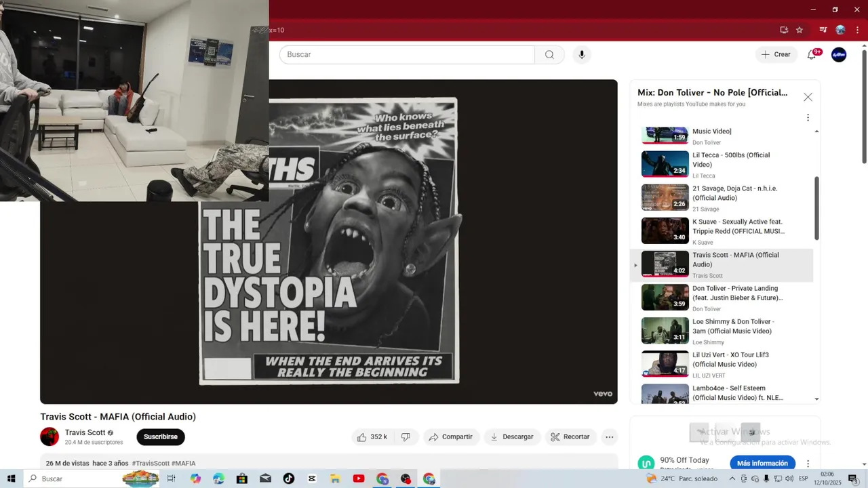Click the page vertical scrollbar thumb
Viewport: 868px width, 488px height.
pos(864,107)
